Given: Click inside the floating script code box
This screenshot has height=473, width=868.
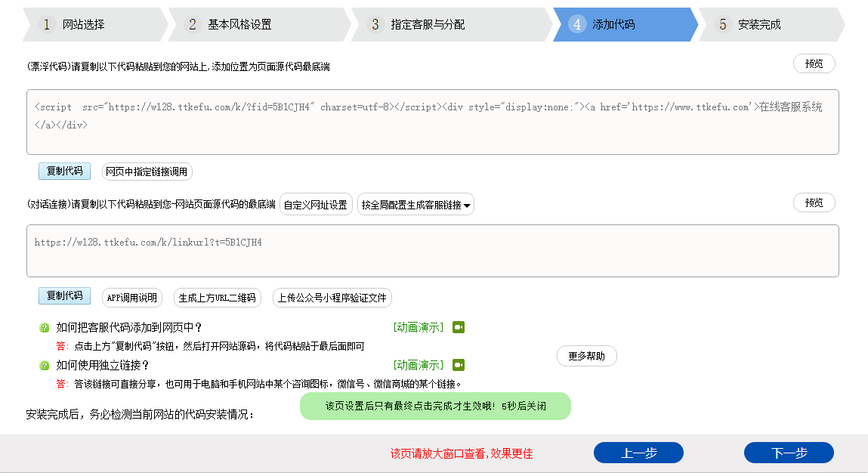Looking at the screenshot, I should coord(433,122).
